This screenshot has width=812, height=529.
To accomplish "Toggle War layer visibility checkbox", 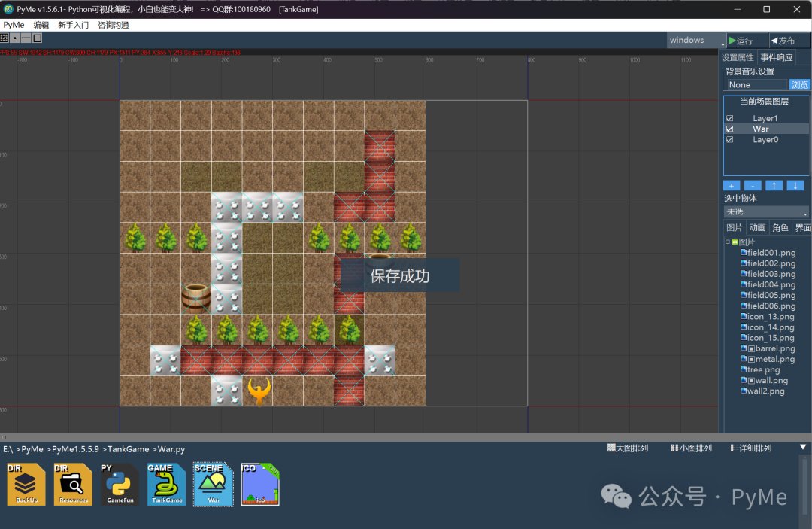I will point(729,129).
